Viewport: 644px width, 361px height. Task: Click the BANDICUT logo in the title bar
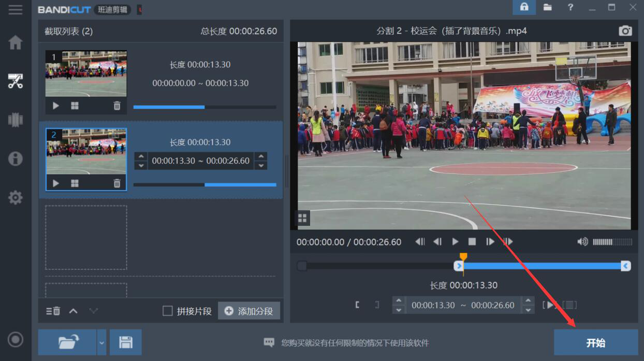64,10
